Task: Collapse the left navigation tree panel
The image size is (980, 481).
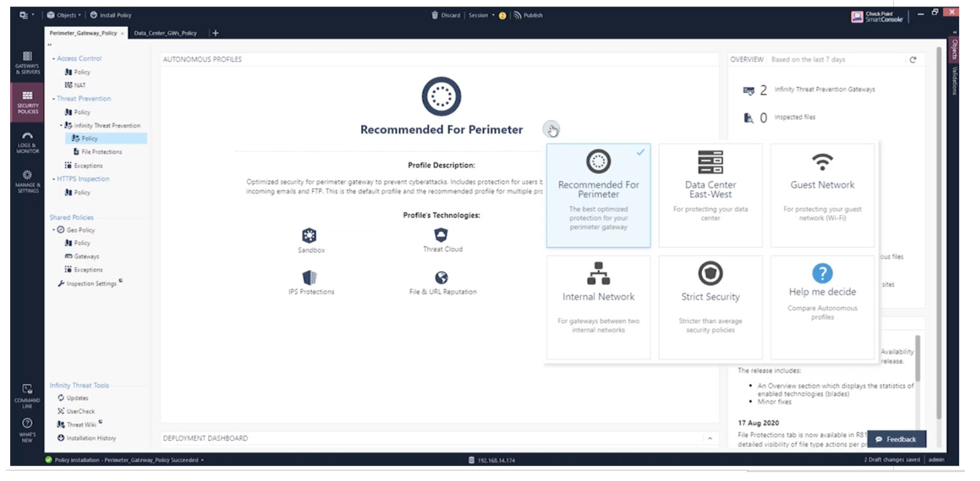Action: pos(49,44)
